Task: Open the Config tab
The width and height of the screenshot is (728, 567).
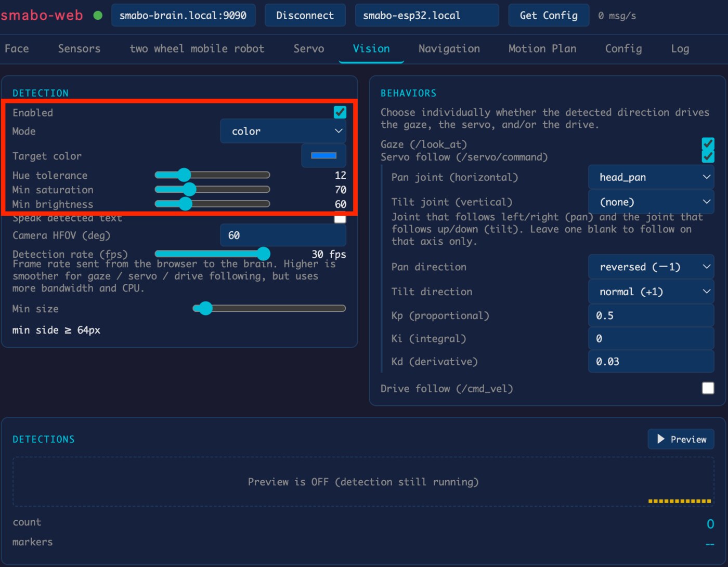Action: point(623,49)
